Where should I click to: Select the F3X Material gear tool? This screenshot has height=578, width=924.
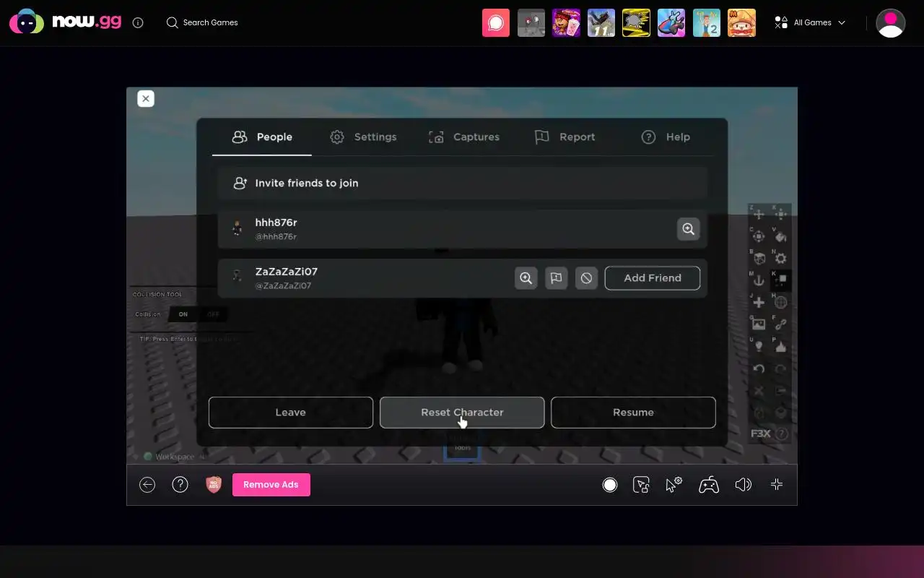pyautogui.click(x=780, y=258)
